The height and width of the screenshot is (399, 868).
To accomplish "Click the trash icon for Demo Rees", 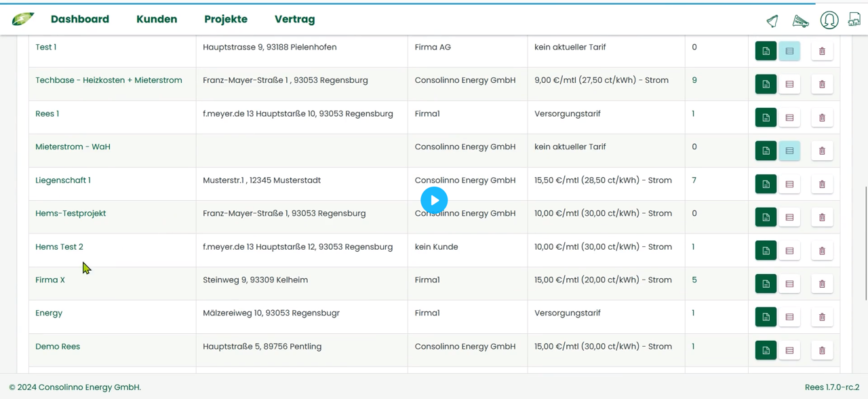I will click(822, 350).
